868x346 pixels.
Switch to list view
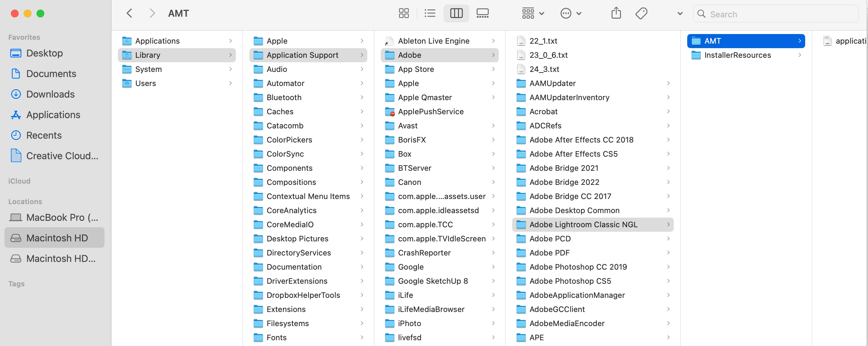(x=430, y=13)
